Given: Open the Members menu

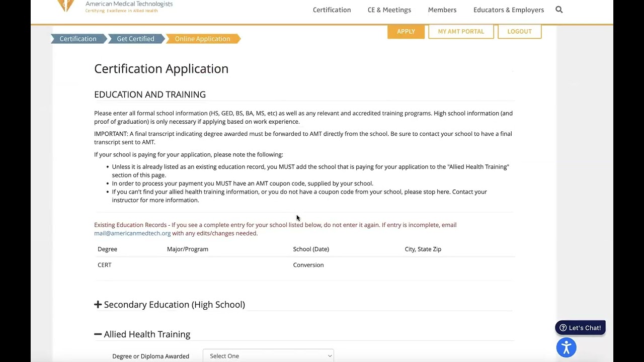Looking at the screenshot, I should tap(442, 10).
